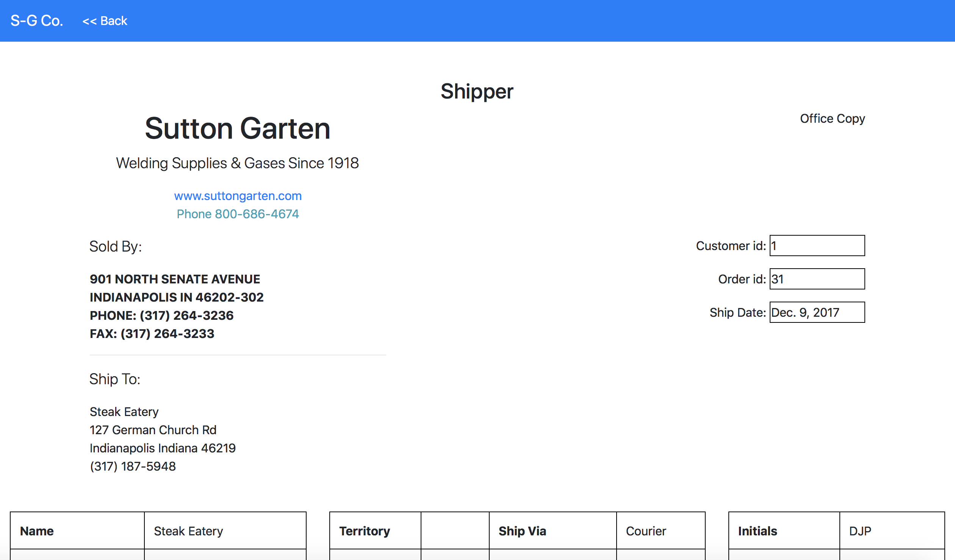Go back using the << Back link
955x560 pixels.
point(105,21)
